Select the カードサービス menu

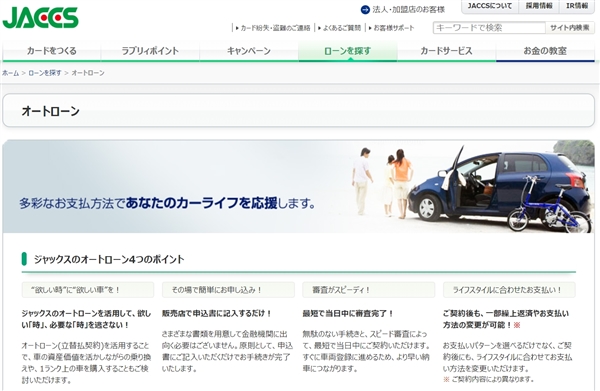446,51
